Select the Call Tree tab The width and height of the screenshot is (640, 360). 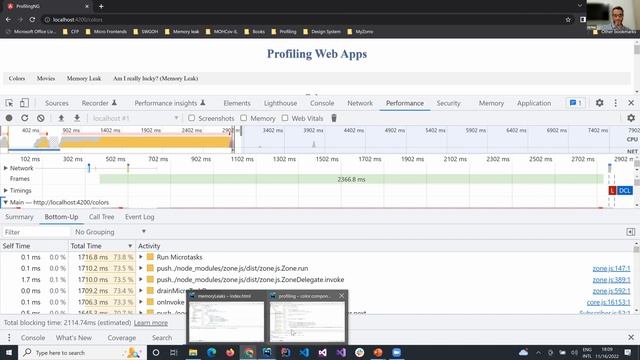[x=102, y=217]
